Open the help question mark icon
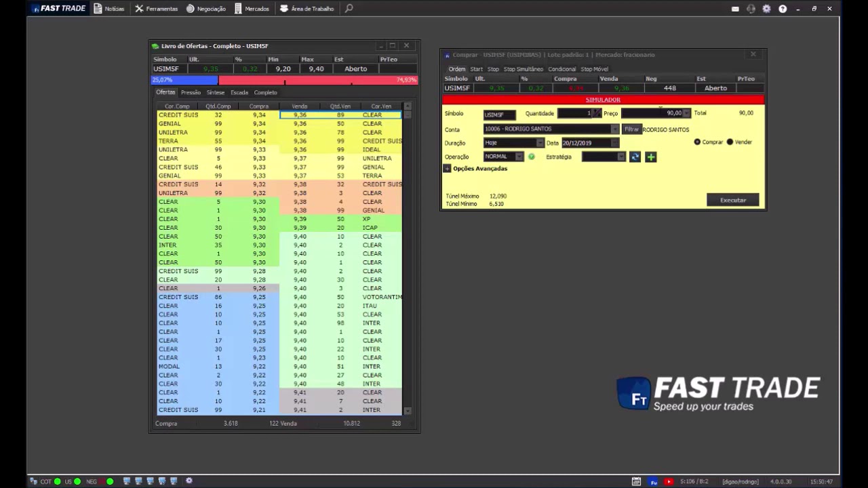The height and width of the screenshot is (488, 868). [783, 9]
